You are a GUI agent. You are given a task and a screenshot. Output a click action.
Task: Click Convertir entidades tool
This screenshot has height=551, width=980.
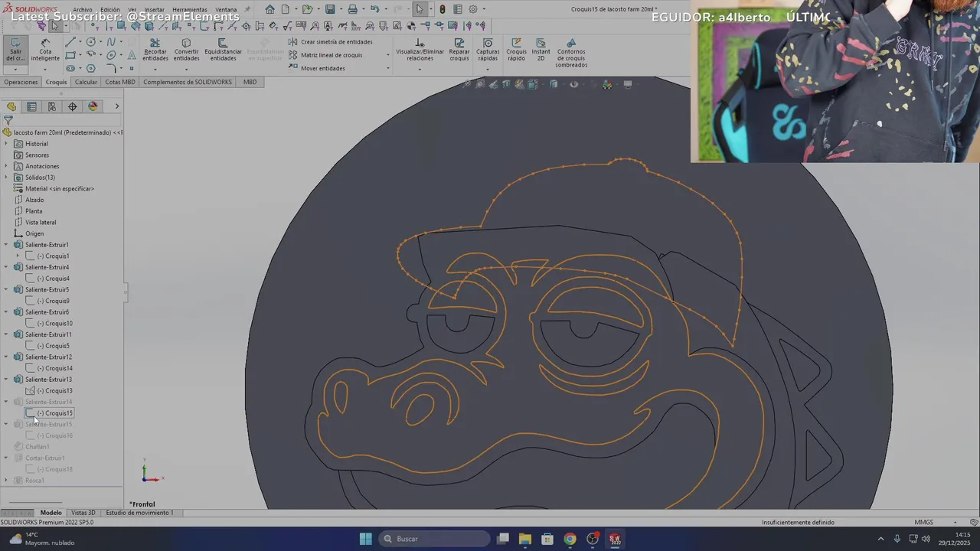pos(186,51)
